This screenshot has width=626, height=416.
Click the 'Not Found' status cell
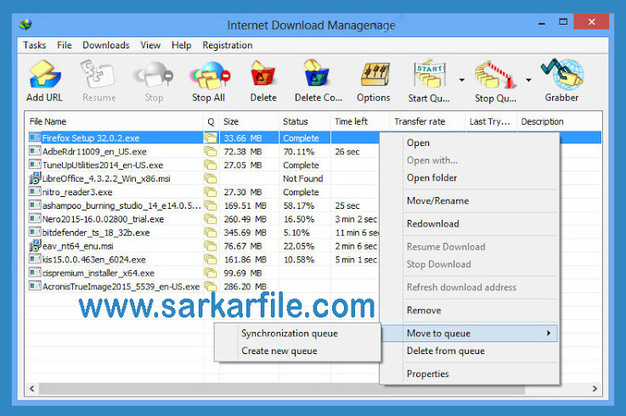pyautogui.click(x=303, y=178)
